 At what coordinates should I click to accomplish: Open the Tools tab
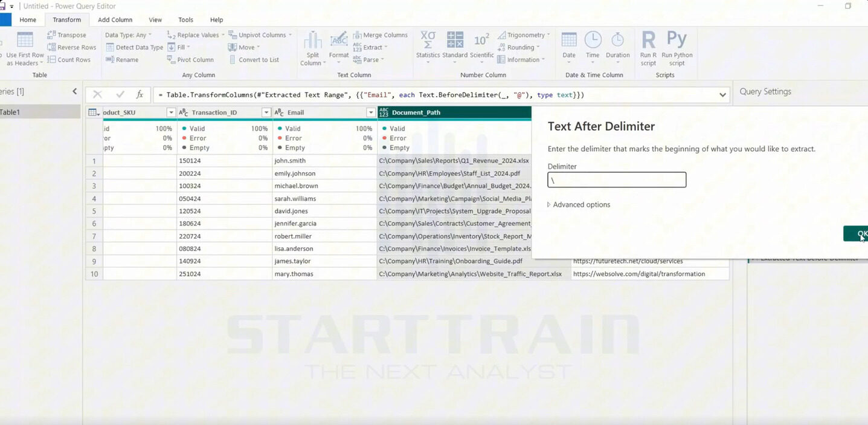pyautogui.click(x=186, y=20)
